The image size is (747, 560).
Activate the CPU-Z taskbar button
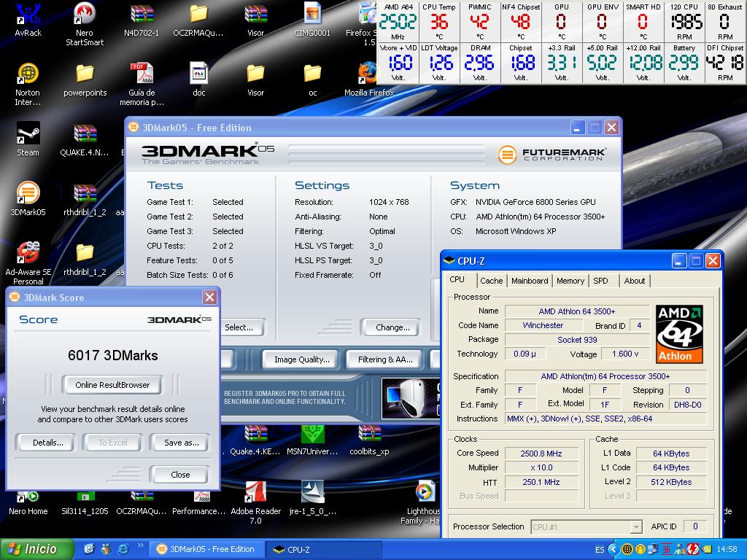pos(324,549)
